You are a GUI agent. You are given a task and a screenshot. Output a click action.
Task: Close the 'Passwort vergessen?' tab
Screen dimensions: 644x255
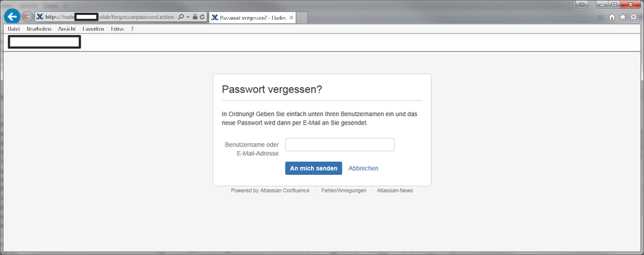point(291,17)
